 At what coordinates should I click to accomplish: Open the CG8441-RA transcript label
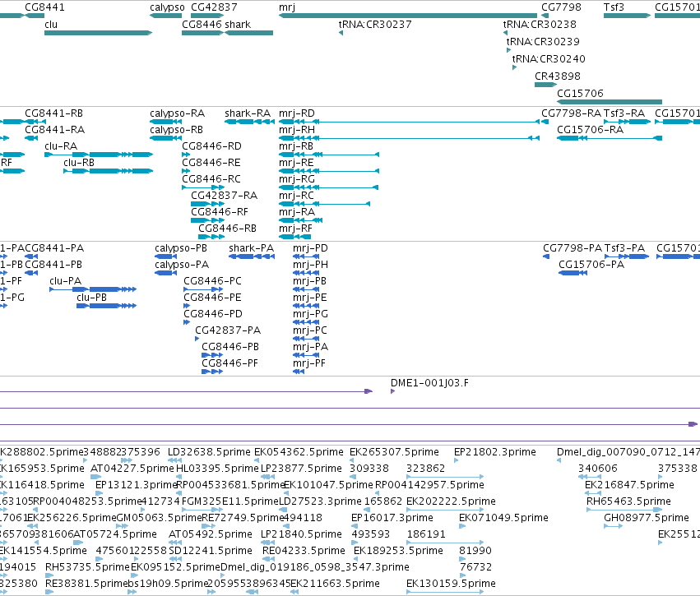pos(55,130)
